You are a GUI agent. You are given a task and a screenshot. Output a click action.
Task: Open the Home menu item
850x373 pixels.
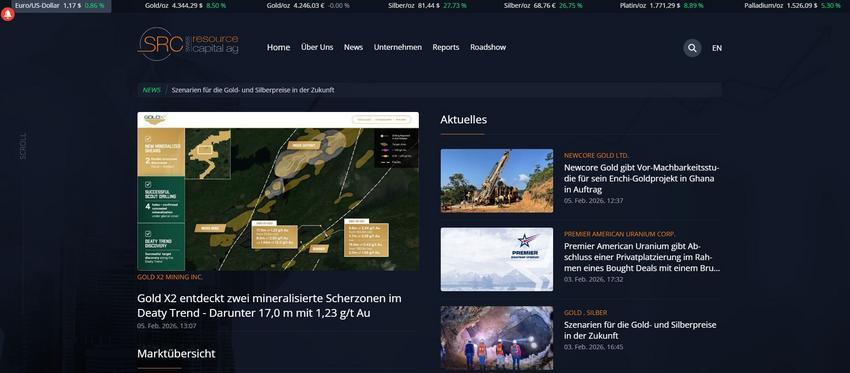coord(278,47)
